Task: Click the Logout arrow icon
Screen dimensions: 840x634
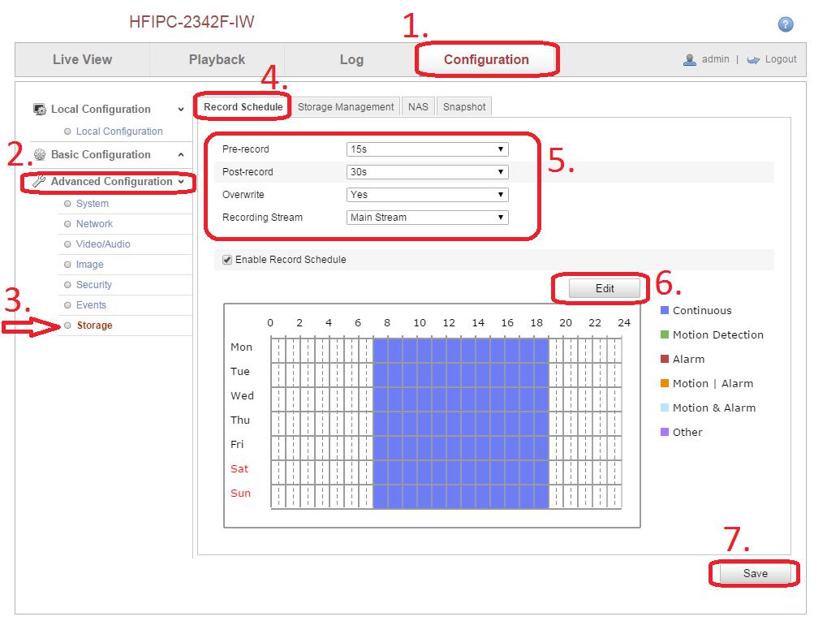Action: click(753, 59)
